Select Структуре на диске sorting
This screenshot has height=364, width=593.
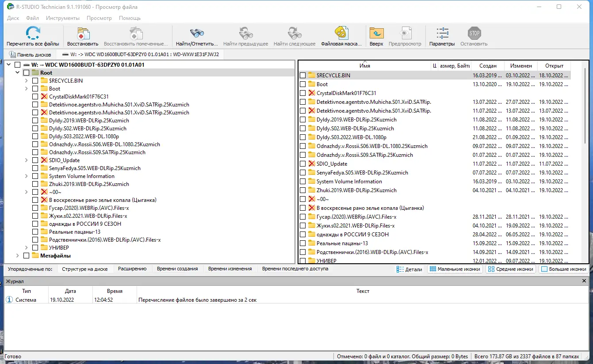tap(85, 269)
